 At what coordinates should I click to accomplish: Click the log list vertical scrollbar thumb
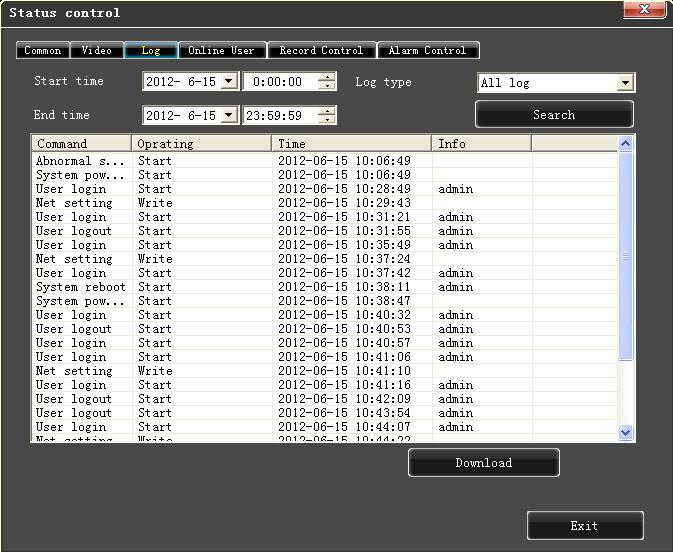click(x=625, y=256)
